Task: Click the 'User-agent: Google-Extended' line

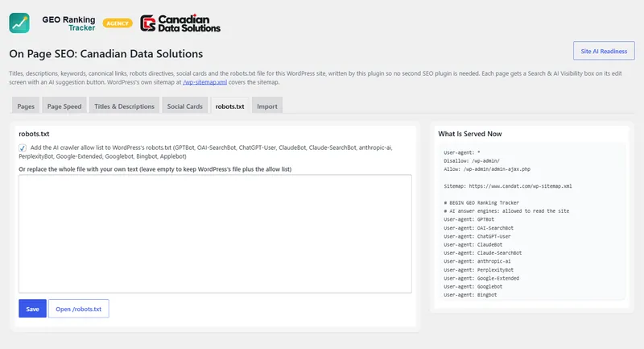Action: coord(481,278)
